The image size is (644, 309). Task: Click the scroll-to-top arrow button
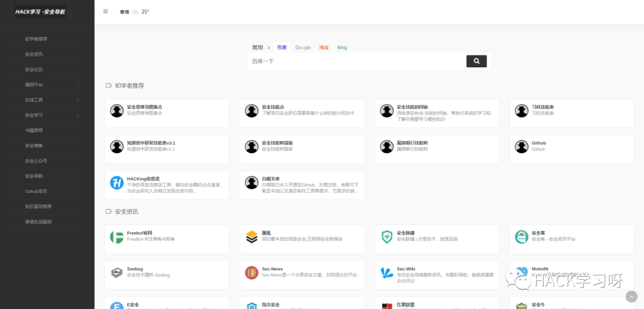tap(631, 296)
